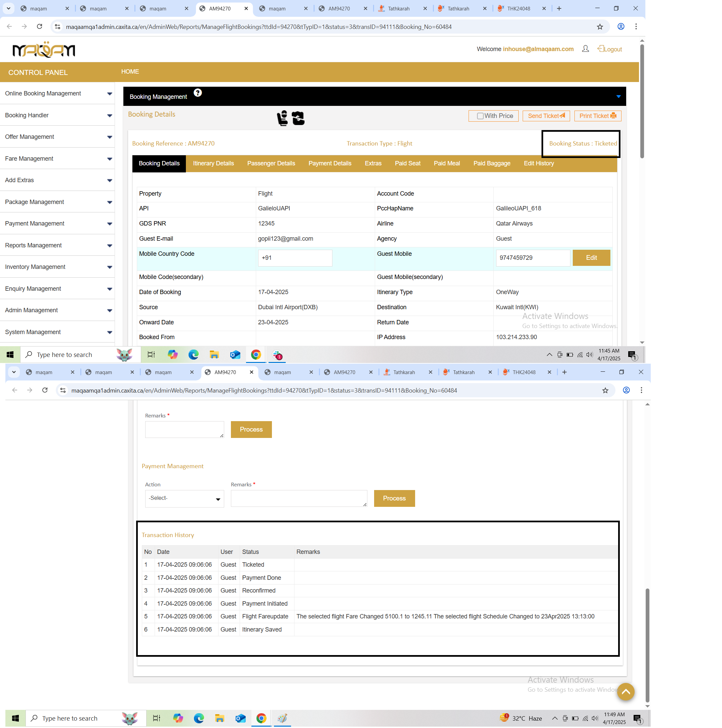Open the Edit History tab

click(x=538, y=164)
